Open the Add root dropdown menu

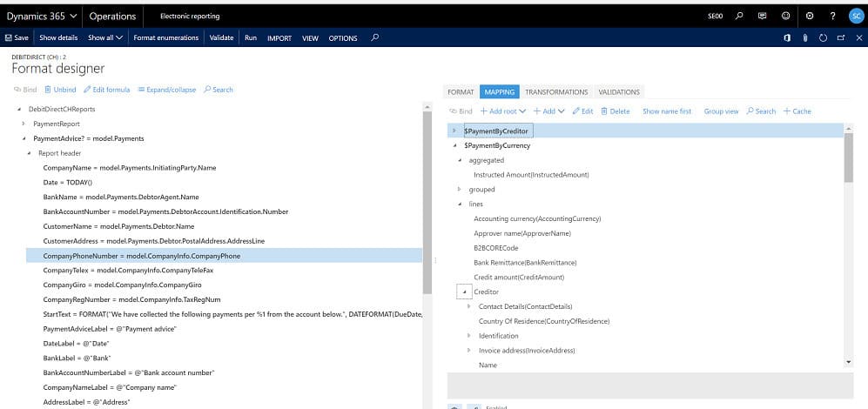pyautogui.click(x=503, y=111)
